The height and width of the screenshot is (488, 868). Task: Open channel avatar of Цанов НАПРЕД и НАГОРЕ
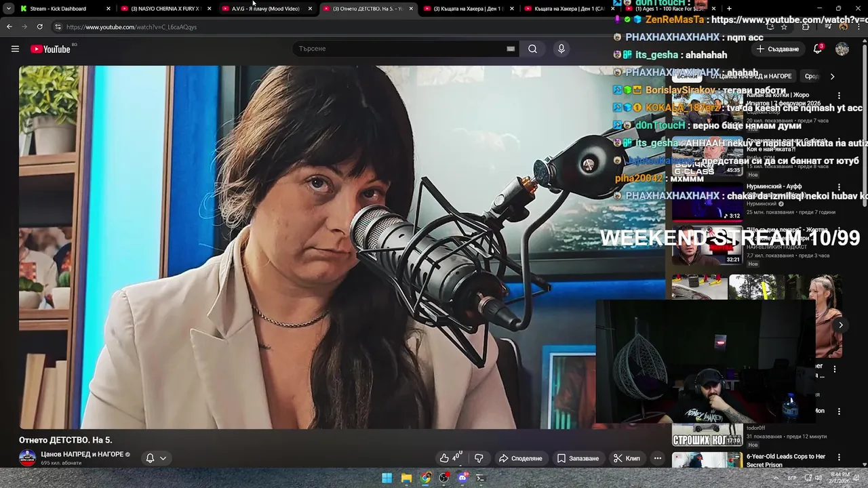[x=28, y=458]
